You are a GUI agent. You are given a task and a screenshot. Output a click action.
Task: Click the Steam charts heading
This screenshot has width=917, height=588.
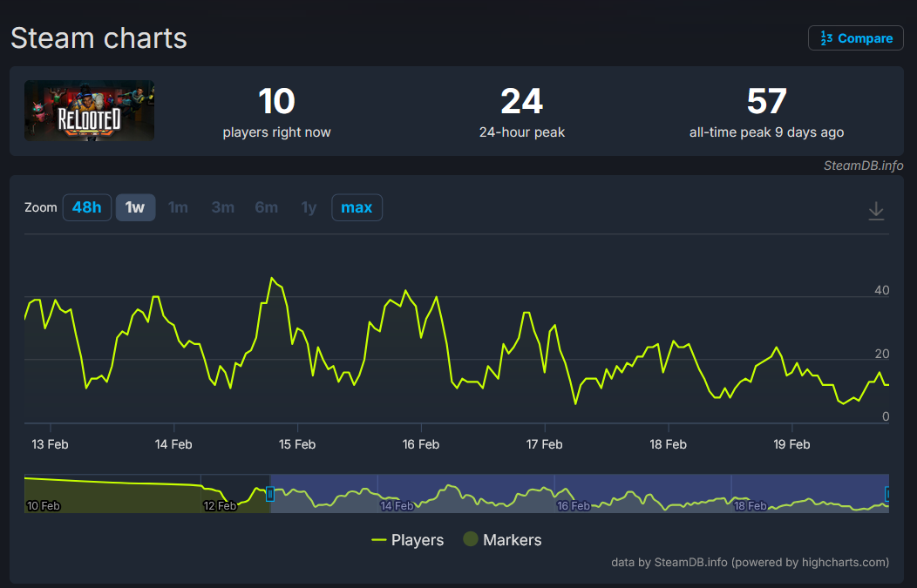tap(98, 38)
